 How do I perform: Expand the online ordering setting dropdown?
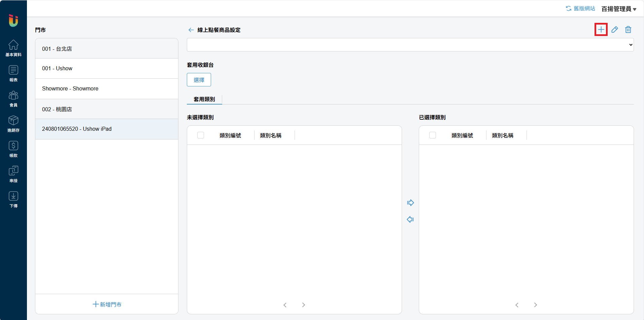pyautogui.click(x=410, y=45)
